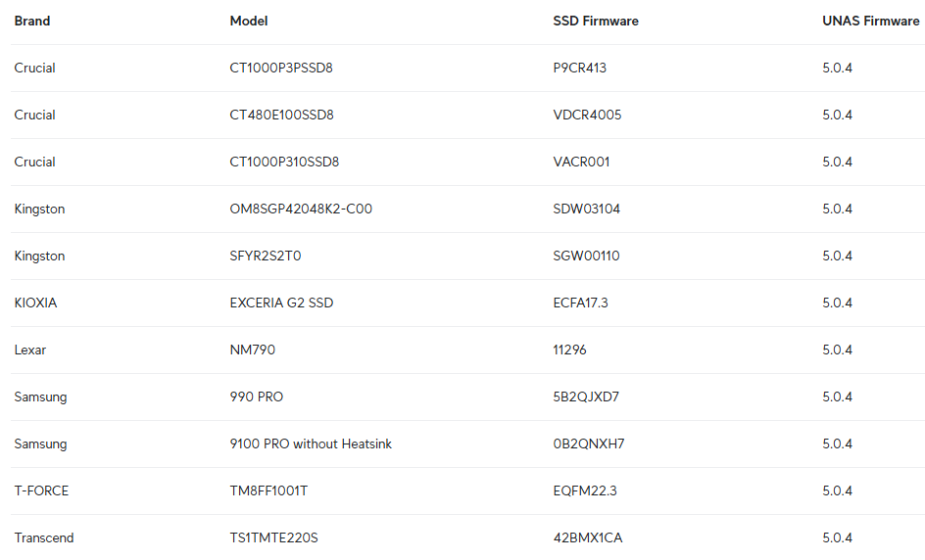This screenshot has width=925, height=560.
Task: Click the UNAS Firmware column header
Action: tap(870, 21)
